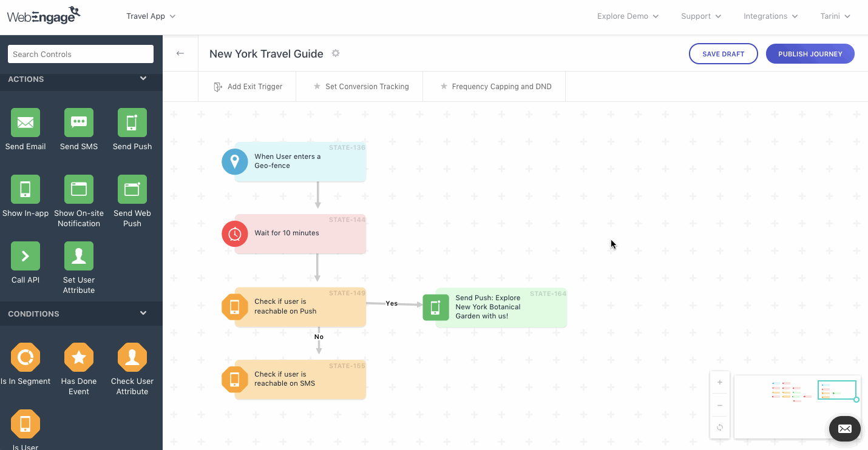Select the Send SMS action icon
The image size is (868, 450).
(78, 123)
